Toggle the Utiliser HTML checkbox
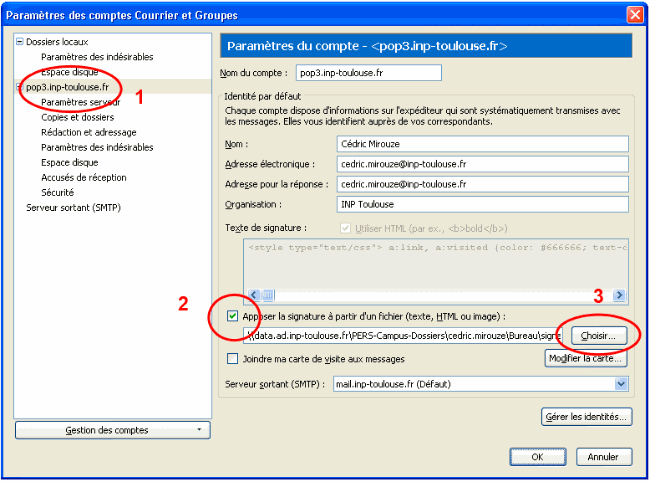 [345, 228]
